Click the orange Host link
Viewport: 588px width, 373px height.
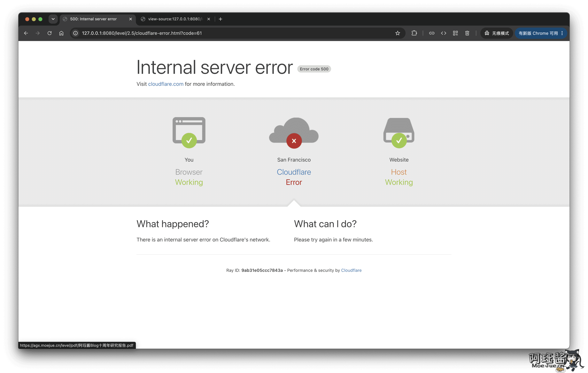(x=399, y=172)
